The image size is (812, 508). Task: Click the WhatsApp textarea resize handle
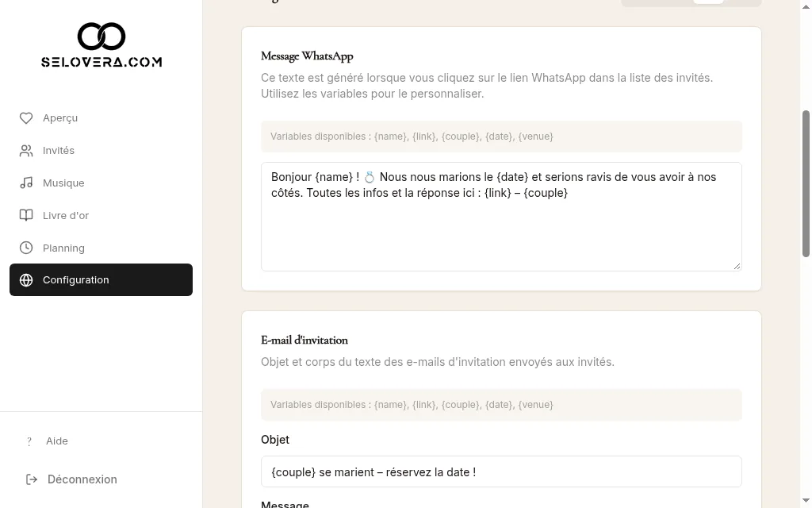click(x=737, y=266)
